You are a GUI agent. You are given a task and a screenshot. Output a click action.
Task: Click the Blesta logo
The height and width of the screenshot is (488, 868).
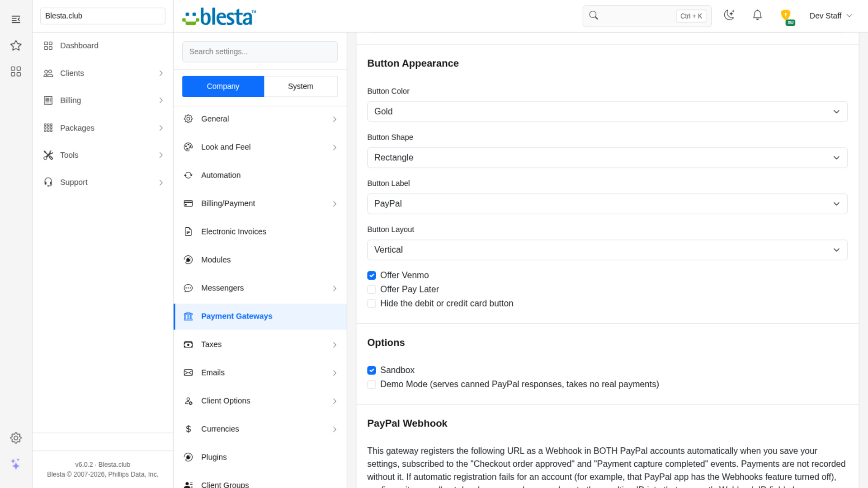[x=219, y=17]
